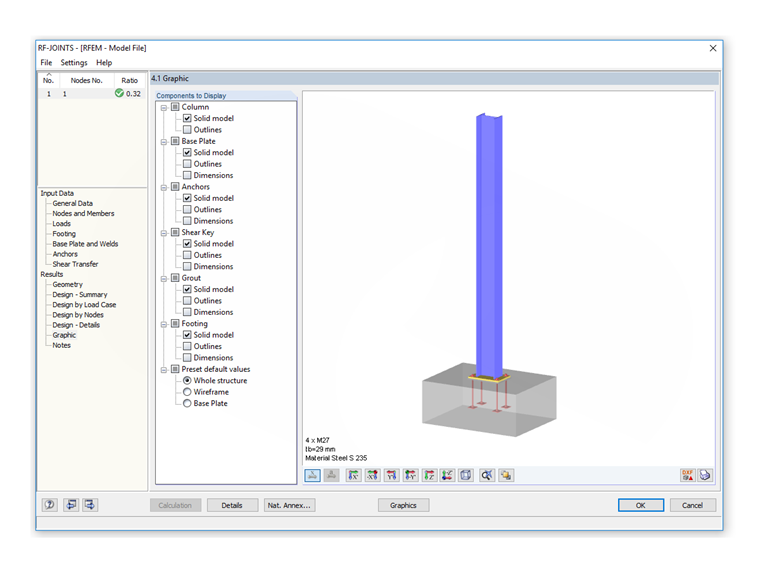Enable Grout Outlines checkbox

click(x=187, y=301)
